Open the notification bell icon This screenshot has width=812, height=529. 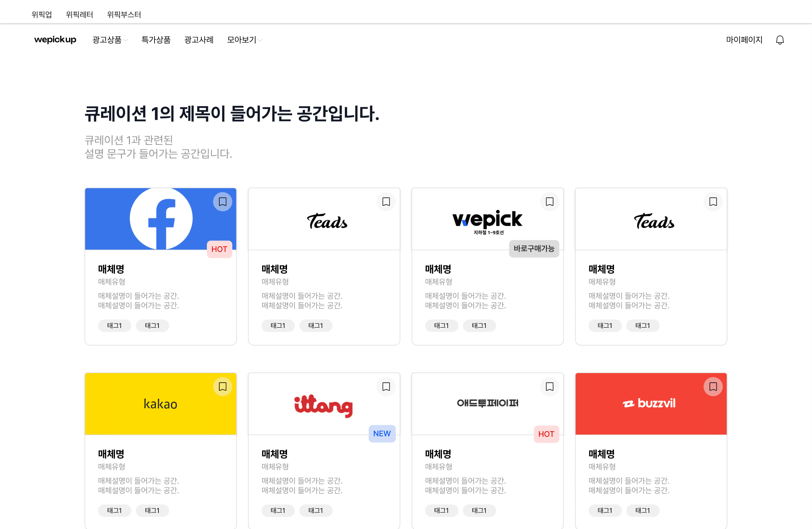(780, 40)
